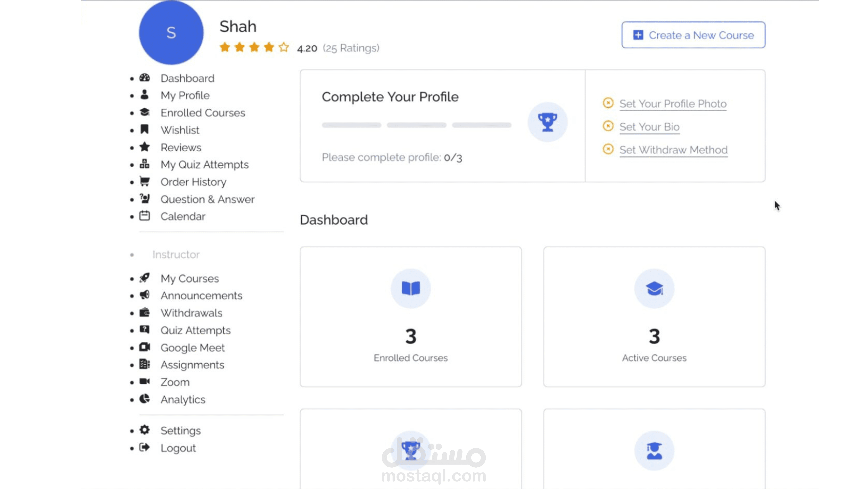Go to the Enrolled Courses menu item
Viewport: 868px width, 495px height.
[203, 113]
